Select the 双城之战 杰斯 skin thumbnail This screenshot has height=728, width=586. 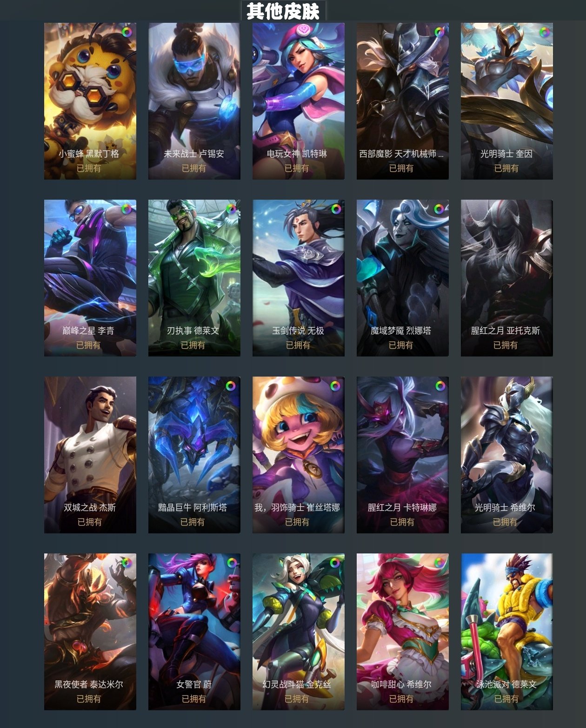[x=90, y=455]
